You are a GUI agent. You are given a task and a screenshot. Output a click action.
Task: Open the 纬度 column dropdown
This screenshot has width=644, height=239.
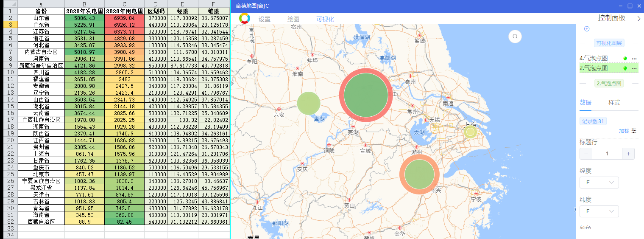pyautogui.click(x=599, y=211)
